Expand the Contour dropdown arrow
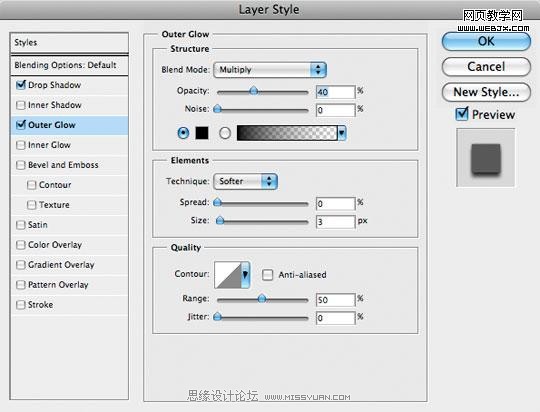This screenshot has height=412, width=540. pyautogui.click(x=246, y=275)
